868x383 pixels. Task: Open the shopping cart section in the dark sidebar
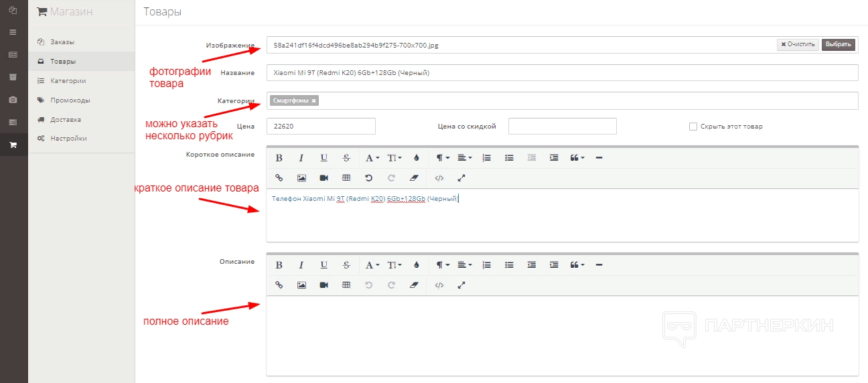point(13,145)
